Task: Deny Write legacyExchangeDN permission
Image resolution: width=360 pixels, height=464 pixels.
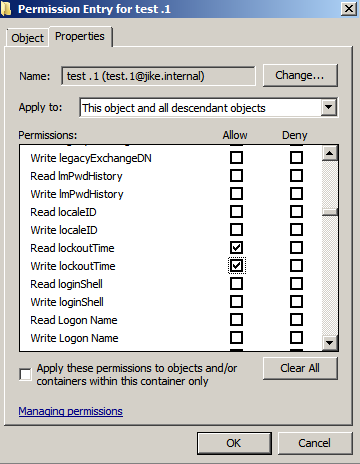Action: click(x=296, y=158)
